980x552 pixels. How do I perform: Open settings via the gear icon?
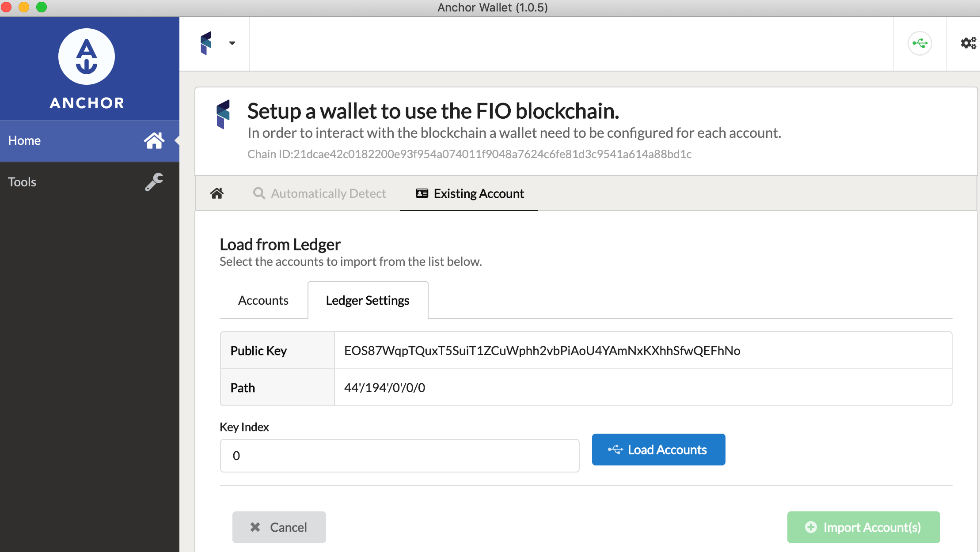tap(968, 43)
